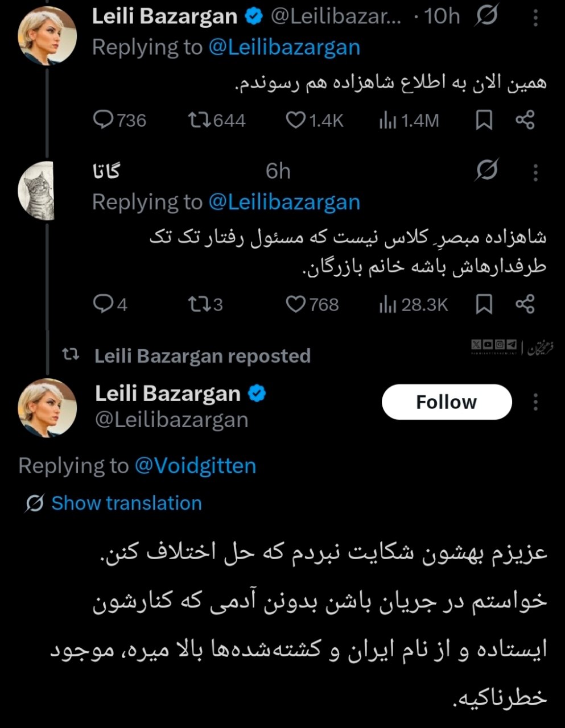565x728 pixels.
Task: Open the cat avatar profile picture
Action: point(38,191)
